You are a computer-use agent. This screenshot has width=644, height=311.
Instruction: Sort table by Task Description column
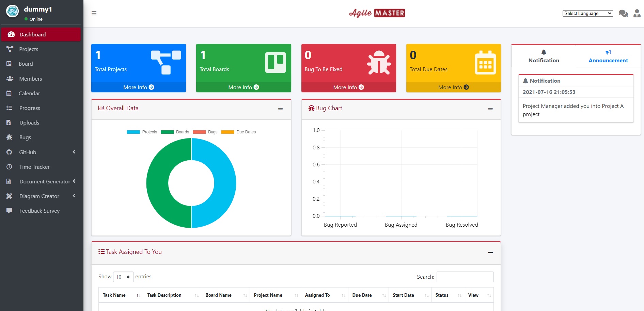click(172, 295)
